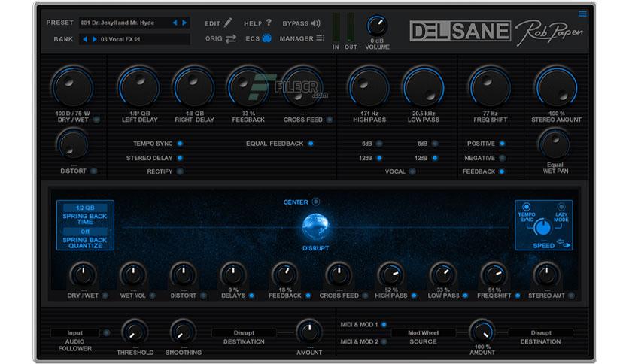Screen dimensions: 629x364
Task: Open Audio Follower Input selector
Action: [75, 332]
